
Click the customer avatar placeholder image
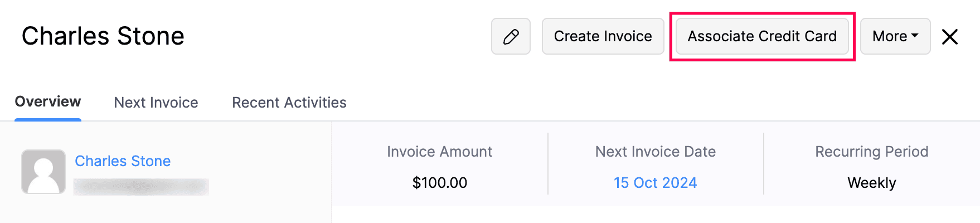tap(43, 172)
